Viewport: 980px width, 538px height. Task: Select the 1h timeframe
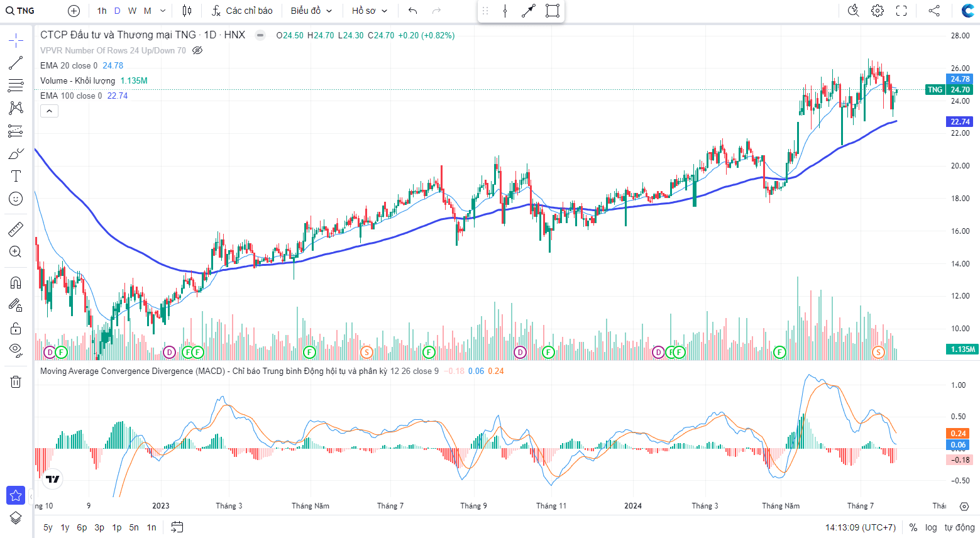pyautogui.click(x=102, y=11)
